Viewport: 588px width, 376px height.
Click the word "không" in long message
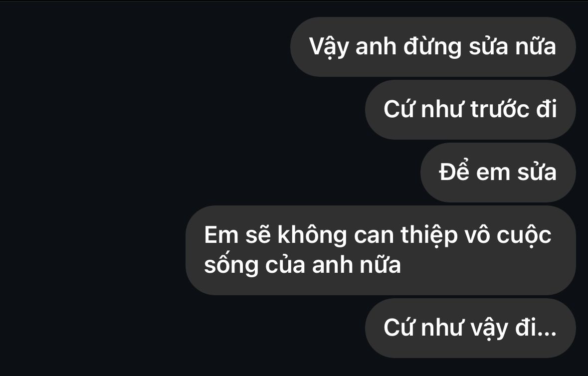pyautogui.click(x=312, y=235)
